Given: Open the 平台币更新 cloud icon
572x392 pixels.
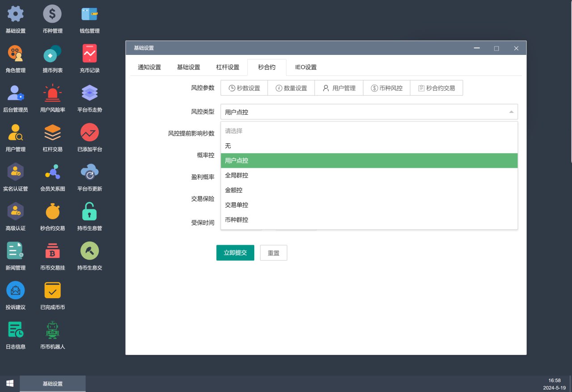Looking at the screenshot, I should pos(89,172).
